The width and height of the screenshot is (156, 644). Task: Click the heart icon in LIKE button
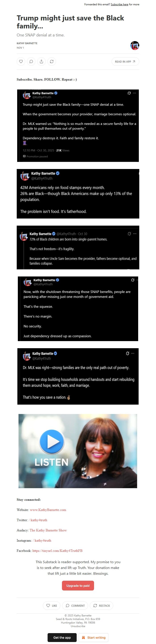[x=48, y=605]
